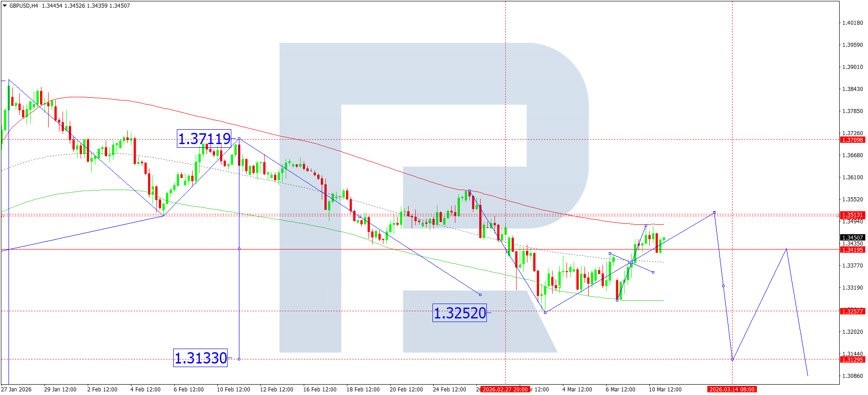Image resolution: width=868 pixels, height=395 pixels.
Task: Click the 1.40180 price scale label
Action: 852,23
